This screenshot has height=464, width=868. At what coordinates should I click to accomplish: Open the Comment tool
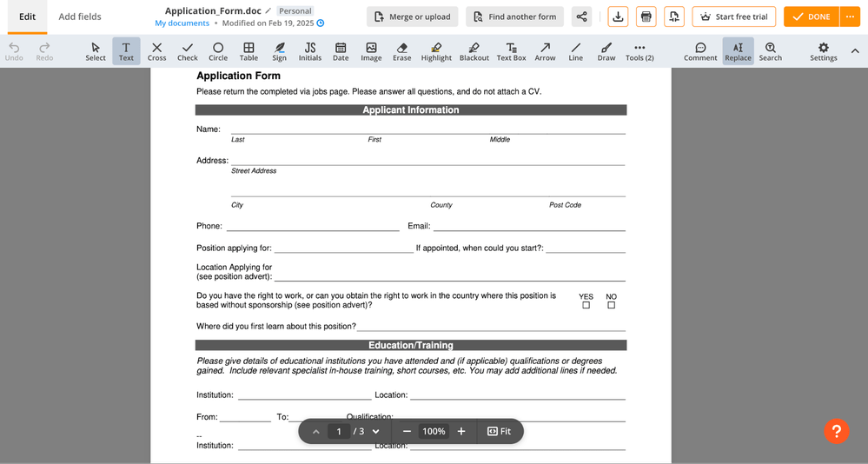pos(700,51)
